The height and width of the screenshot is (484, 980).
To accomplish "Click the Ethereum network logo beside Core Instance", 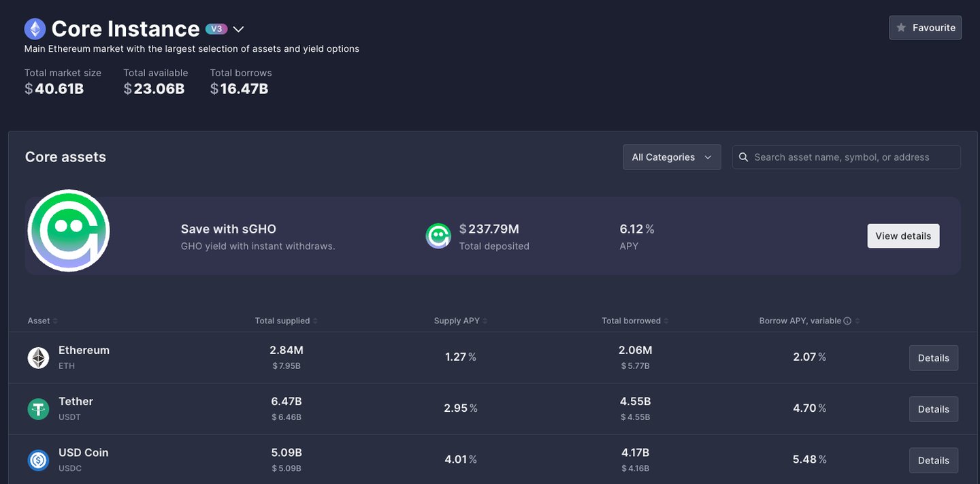I will click(x=35, y=29).
